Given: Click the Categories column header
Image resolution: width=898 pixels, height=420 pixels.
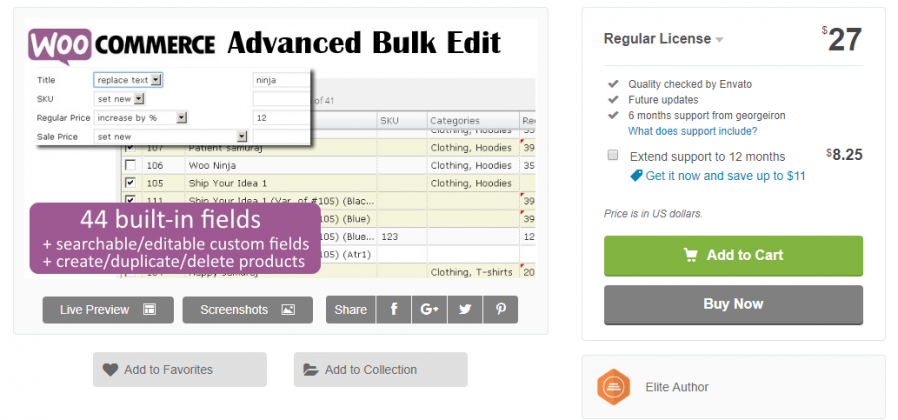Looking at the screenshot, I should click(473, 121).
